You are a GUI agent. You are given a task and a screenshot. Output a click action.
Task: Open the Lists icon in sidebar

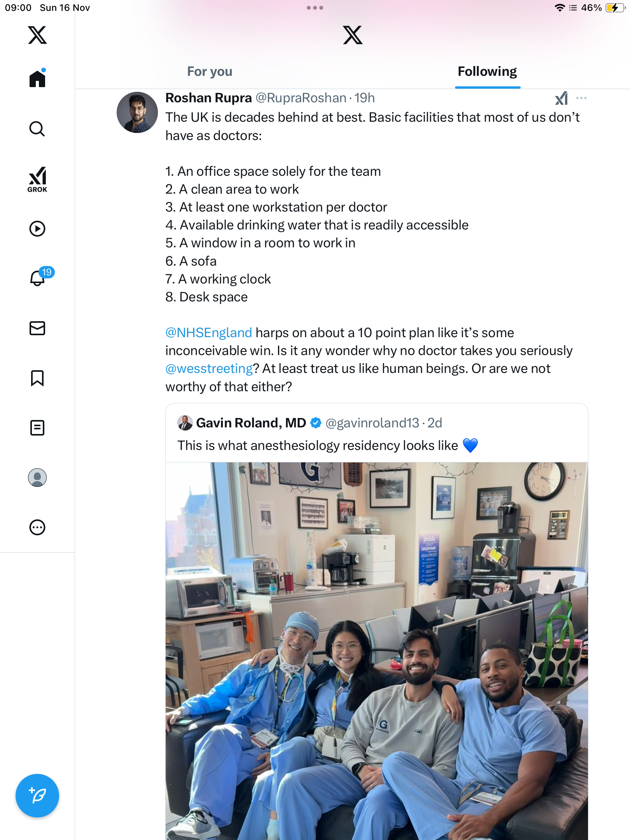37,428
